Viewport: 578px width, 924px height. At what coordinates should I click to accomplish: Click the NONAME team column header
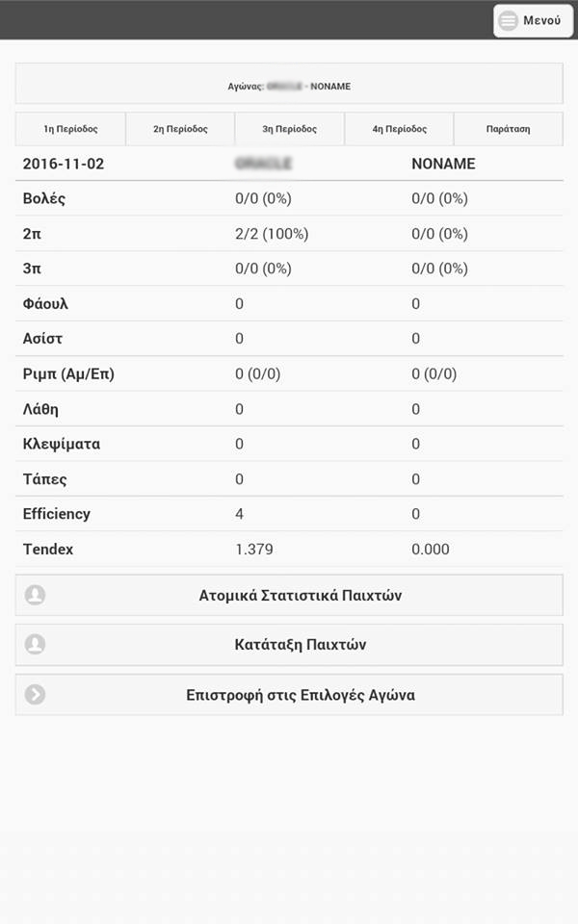[443, 164]
